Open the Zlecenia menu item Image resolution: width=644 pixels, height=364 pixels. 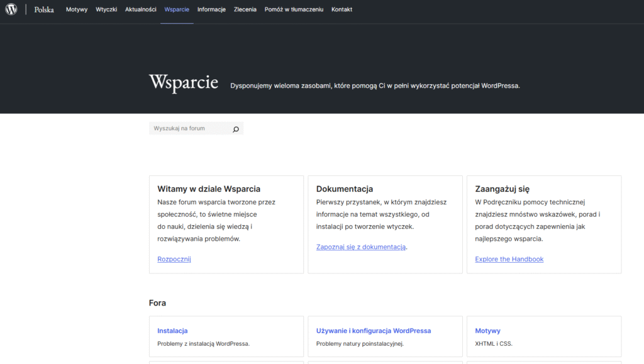coord(245,9)
